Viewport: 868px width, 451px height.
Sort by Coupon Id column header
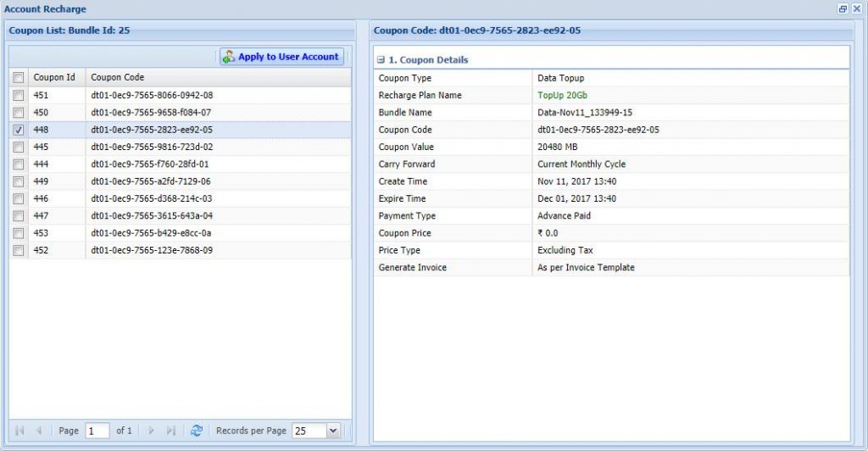tap(54, 77)
